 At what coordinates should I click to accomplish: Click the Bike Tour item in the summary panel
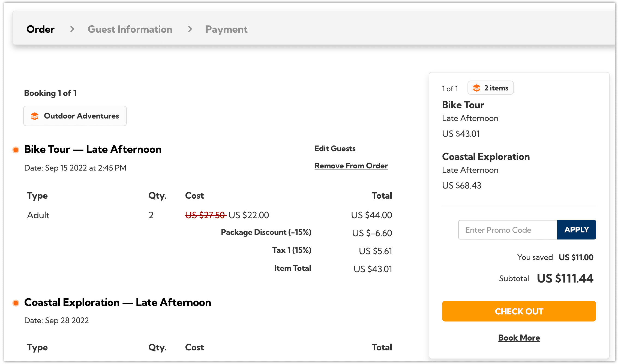coord(463,105)
